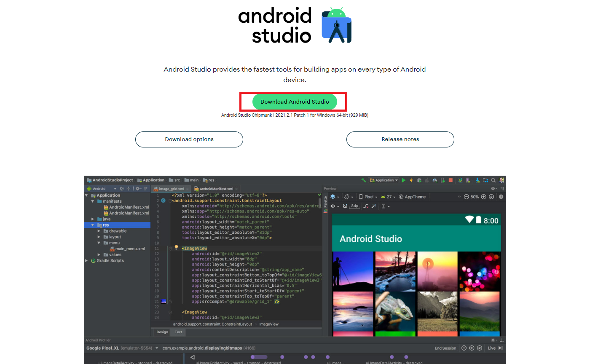Open the AppTheme theme selector

pyautogui.click(x=413, y=197)
